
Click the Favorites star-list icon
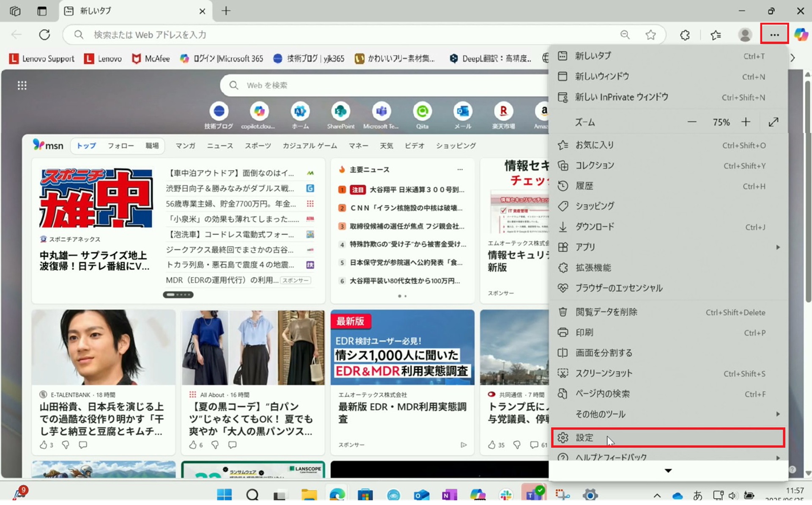click(716, 35)
